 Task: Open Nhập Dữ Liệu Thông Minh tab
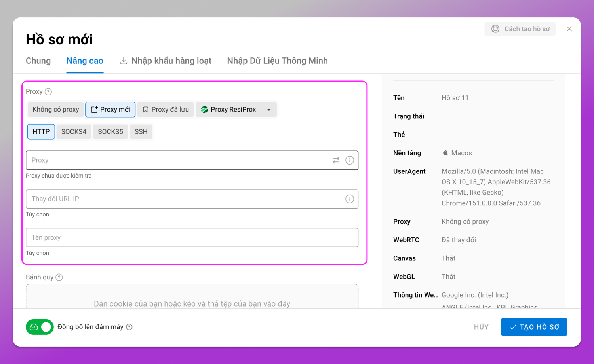click(278, 61)
